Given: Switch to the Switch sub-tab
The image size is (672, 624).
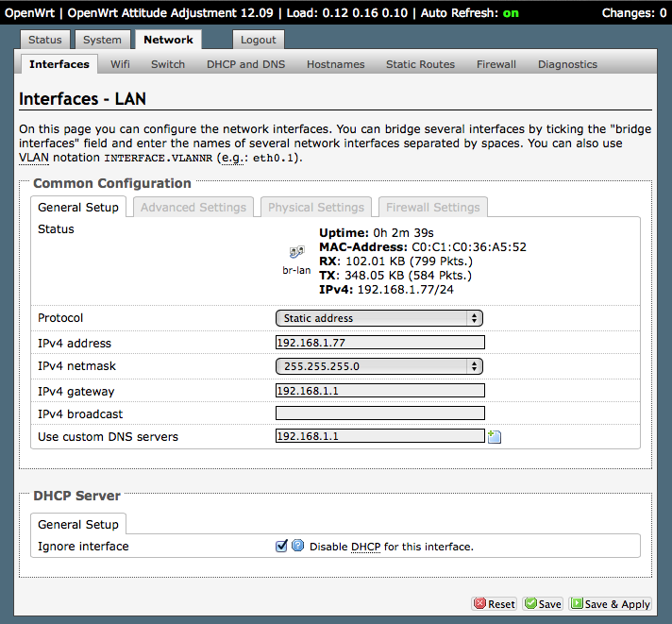Looking at the screenshot, I should point(168,64).
